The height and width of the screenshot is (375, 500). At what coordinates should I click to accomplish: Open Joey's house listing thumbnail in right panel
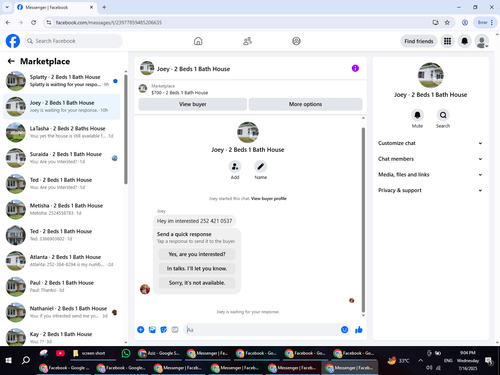tap(430, 75)
